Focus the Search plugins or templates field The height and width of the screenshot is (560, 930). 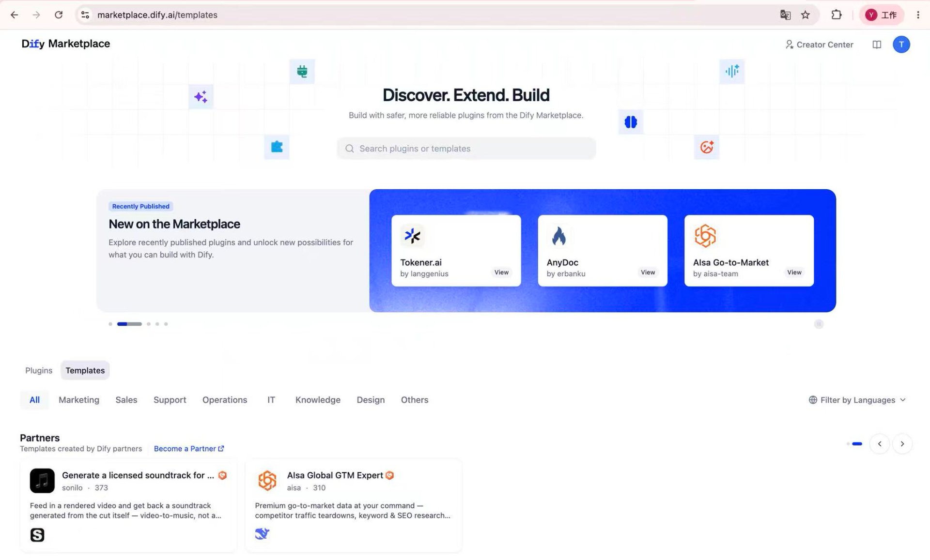466,149
